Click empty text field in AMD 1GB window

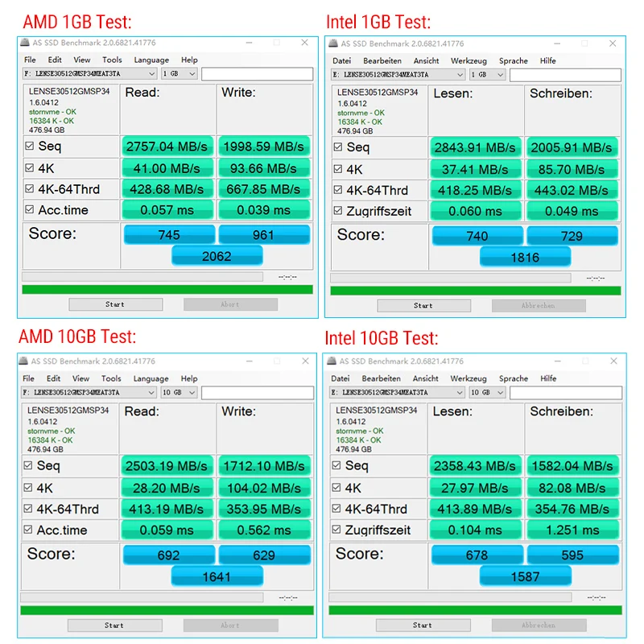tap(257, 74)
